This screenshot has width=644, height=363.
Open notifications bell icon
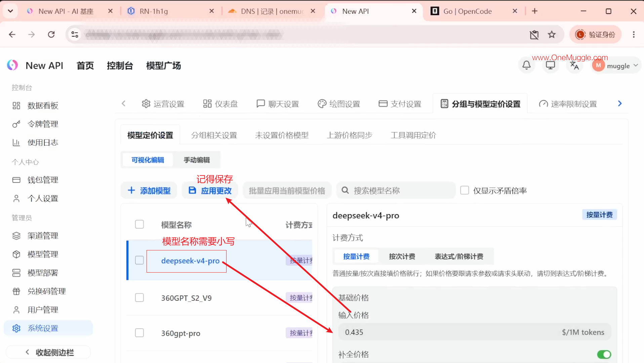click(526, 65)
